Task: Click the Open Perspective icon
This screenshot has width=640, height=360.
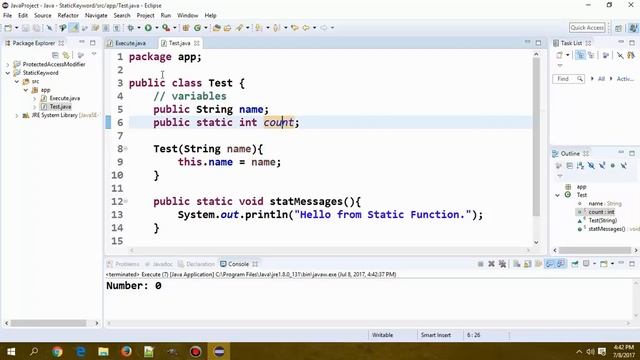Action: point(619,28)
